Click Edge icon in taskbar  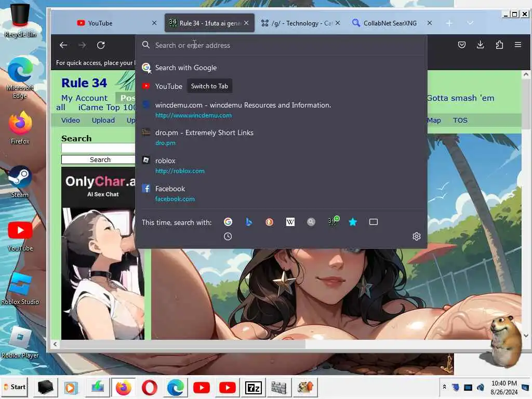coord(176,388)
